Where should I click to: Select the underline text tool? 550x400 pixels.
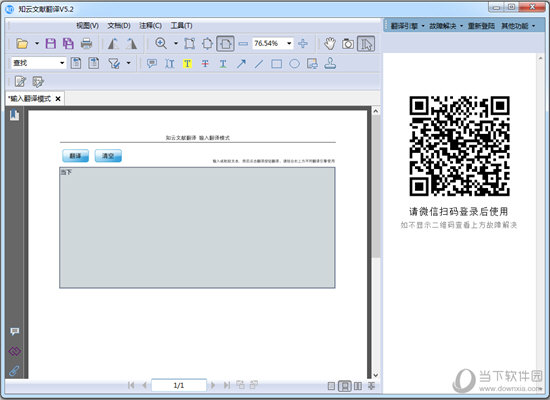click(x=223, y=64)
